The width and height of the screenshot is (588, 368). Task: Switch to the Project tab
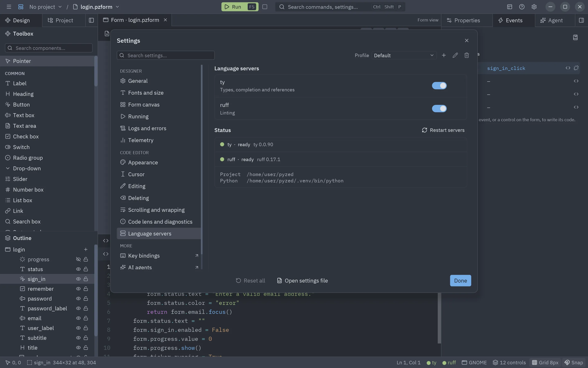[x=64, y=20]
